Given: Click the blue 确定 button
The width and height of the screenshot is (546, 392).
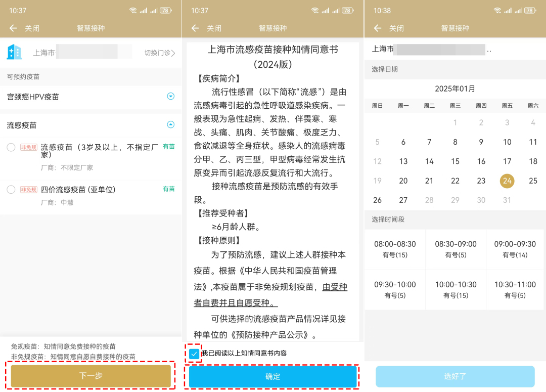Looking at the screenshot, I should [273, 376].
